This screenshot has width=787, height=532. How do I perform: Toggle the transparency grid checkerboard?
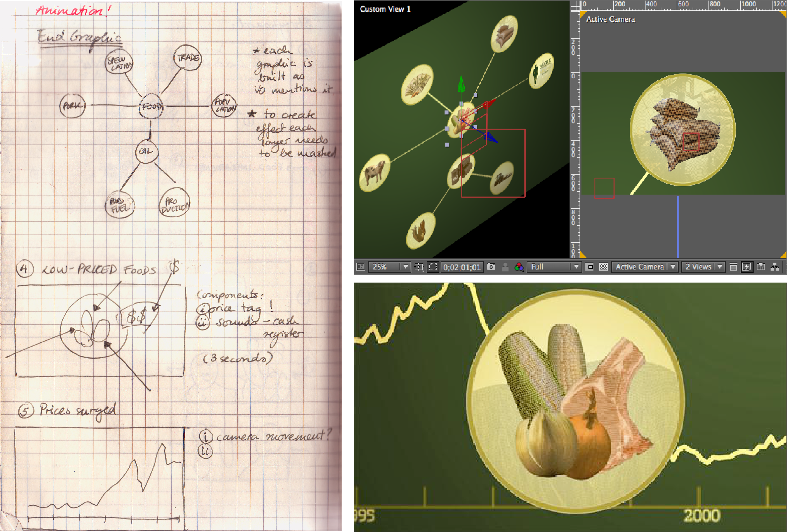603,267
